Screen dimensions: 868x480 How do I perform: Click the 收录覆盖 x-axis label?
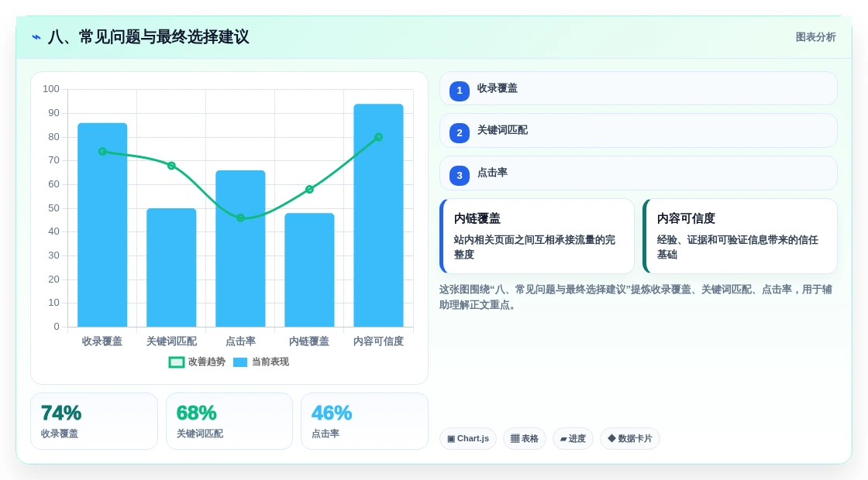[x=102, y=341]
